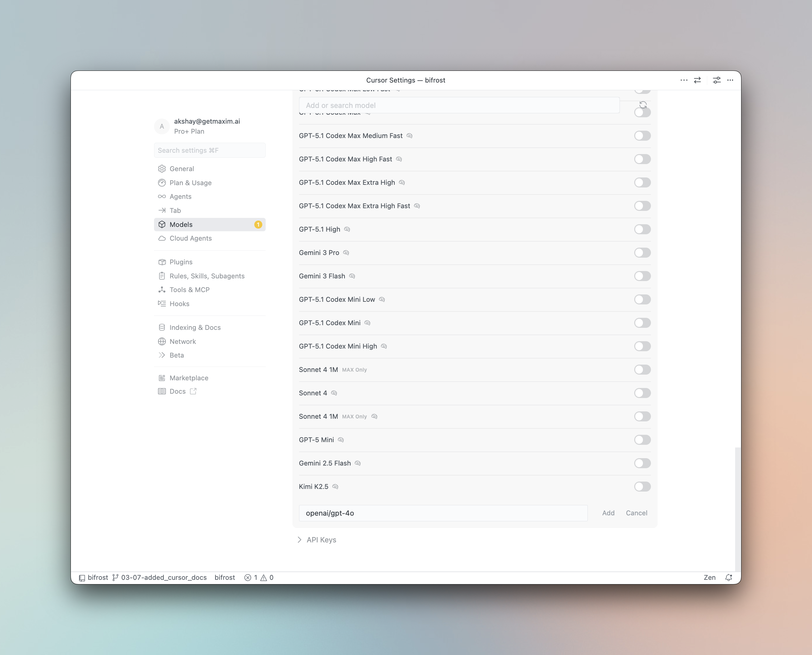Select the General settings gear icon
Image resolution: width=812 pixels, height=655 pixels.
(162, 169)
